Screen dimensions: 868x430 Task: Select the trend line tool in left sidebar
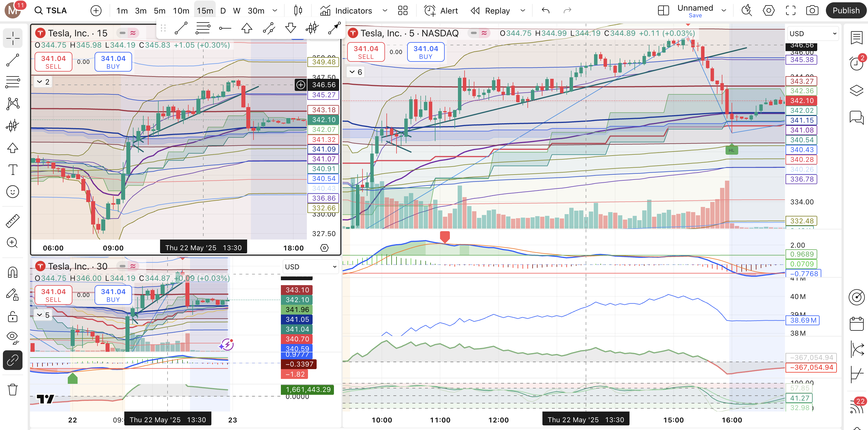pyautogui.click(x=13, y=60)
